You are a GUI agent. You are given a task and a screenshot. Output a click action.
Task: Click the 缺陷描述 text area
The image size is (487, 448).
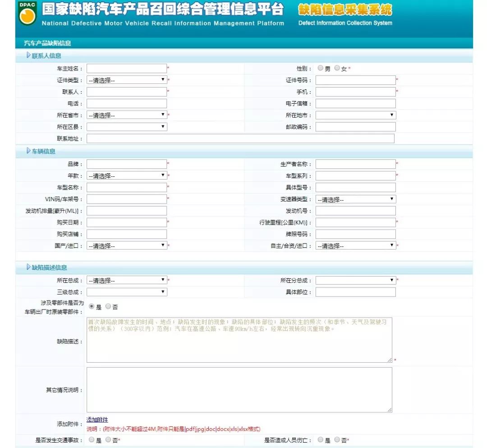(x=239, y=340)
